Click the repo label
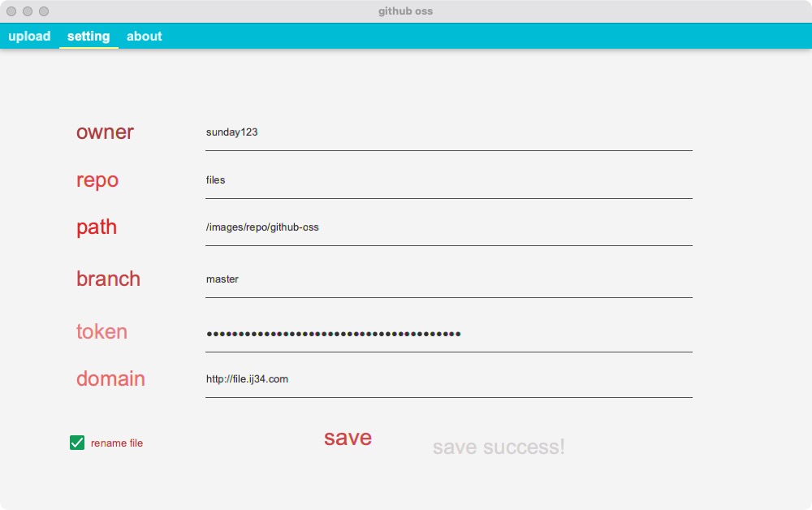 pos(97,181)
